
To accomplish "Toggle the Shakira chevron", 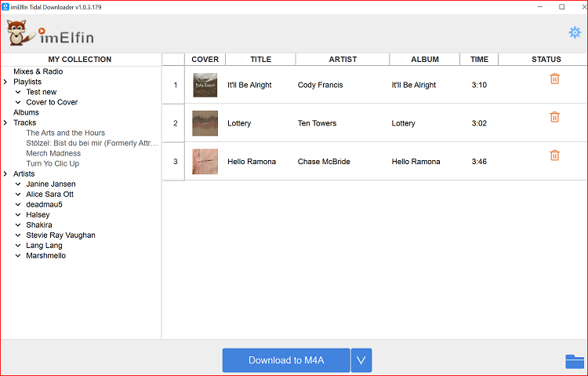I will pyautogui.click(x=17, y=225).
